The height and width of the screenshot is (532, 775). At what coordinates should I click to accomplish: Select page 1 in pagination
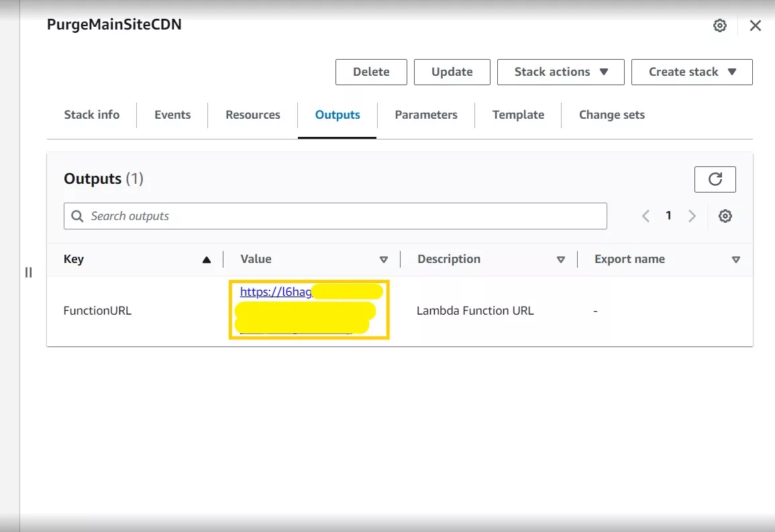(x=668, y=216)
